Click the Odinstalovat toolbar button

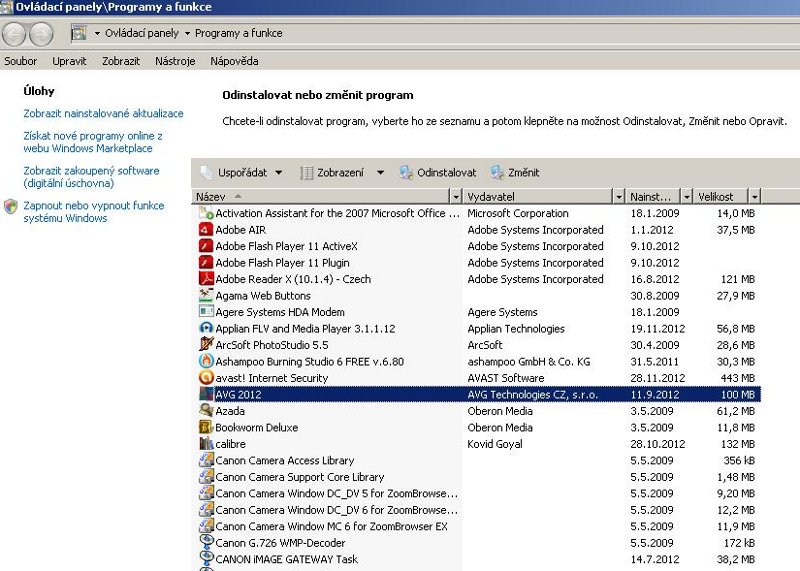point(438,173)
